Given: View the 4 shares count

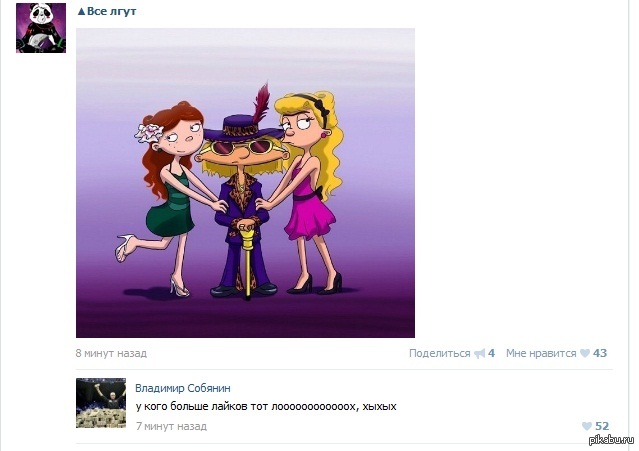Looking at the screenshot, I should [x=491, y=353].
